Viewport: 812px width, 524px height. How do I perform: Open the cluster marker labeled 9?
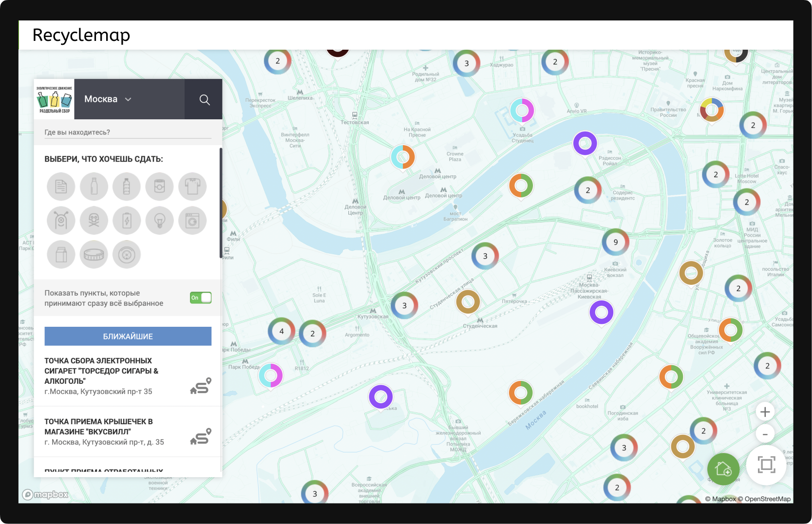point(616,242)
